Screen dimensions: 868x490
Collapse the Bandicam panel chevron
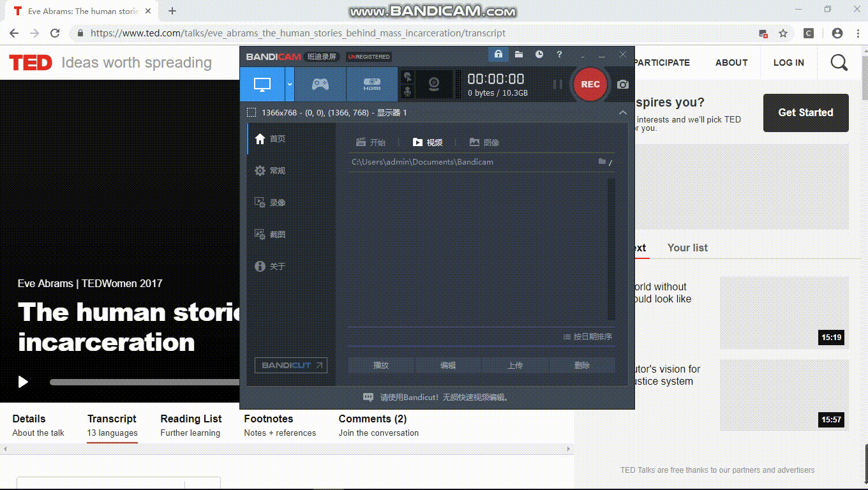(x=623, y=113)
